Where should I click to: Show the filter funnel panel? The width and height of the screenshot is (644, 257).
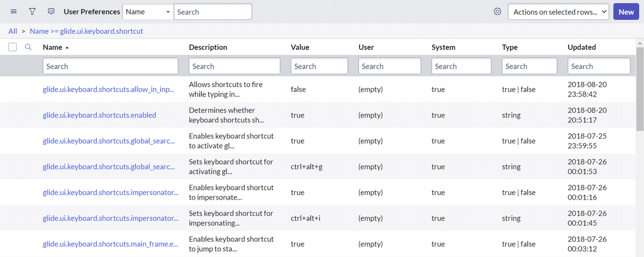click(32, 11)
